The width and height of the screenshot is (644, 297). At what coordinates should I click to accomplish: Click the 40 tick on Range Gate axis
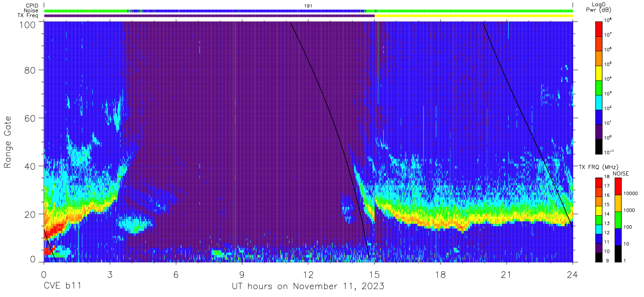(29, 166)
